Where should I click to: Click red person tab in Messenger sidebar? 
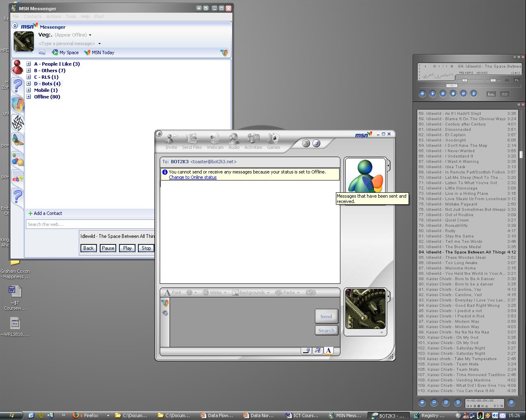tap(17, 67)
